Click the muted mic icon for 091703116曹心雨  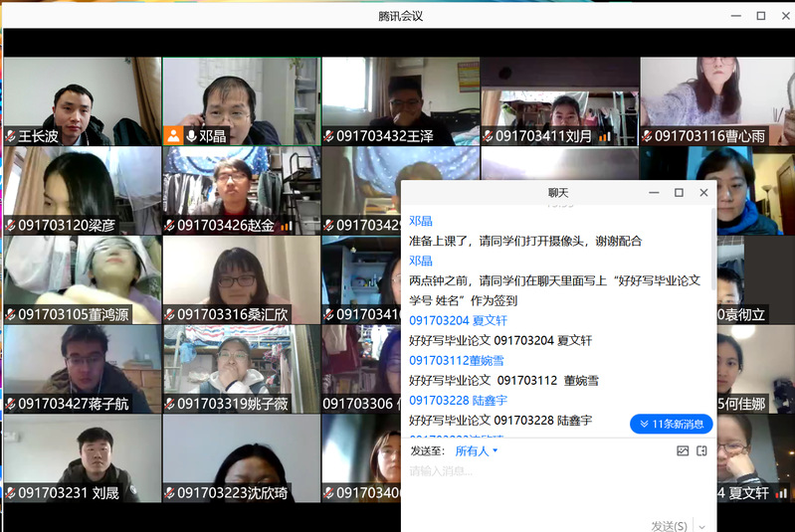click(x=647, y=136)
